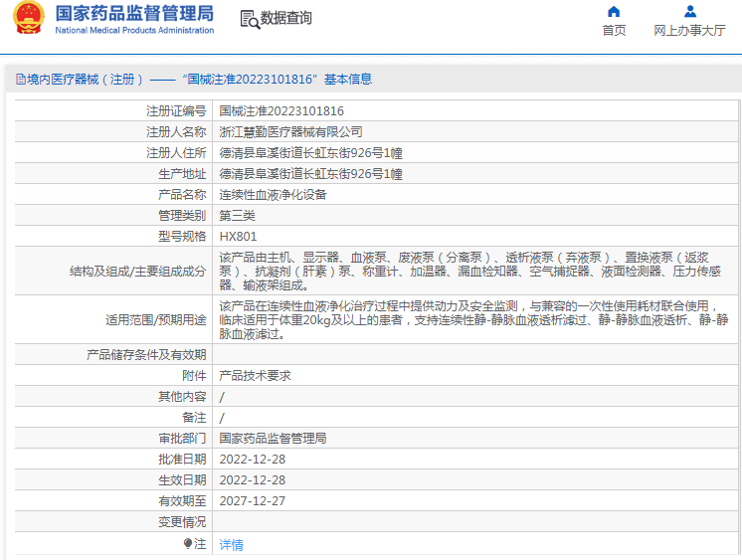This screenshot has height=560, width=742.
Task: Select registration number 国械注准20223101816 in table
Action: pos(281,111)
